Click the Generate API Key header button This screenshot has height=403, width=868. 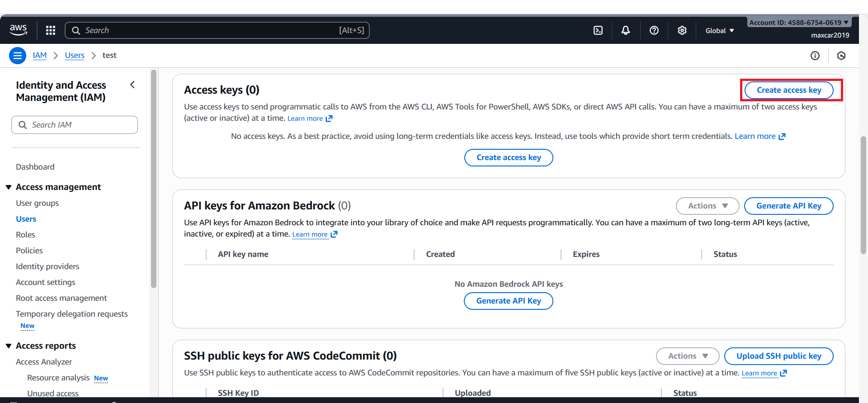tap(788, 206)
